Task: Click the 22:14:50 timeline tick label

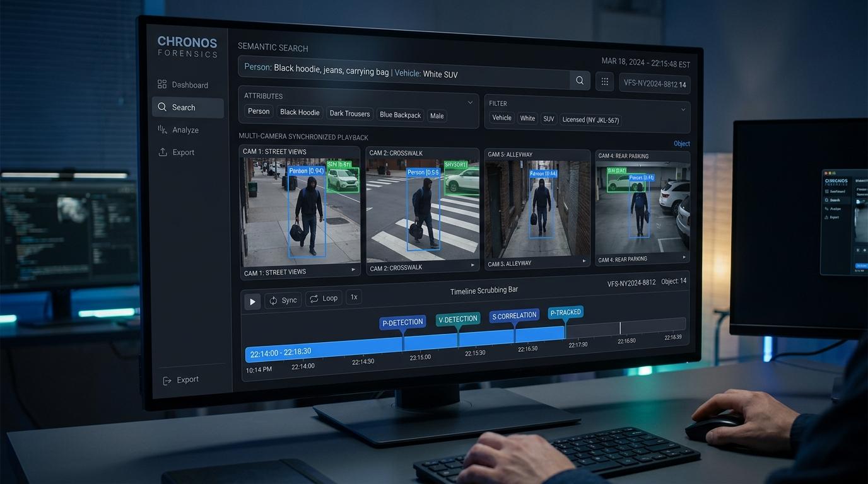Action: click(x=363, y=362)
